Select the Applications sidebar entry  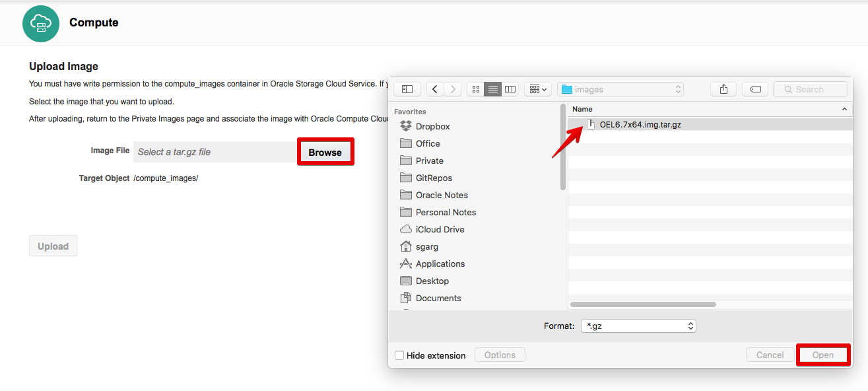(x=439, y=264)
